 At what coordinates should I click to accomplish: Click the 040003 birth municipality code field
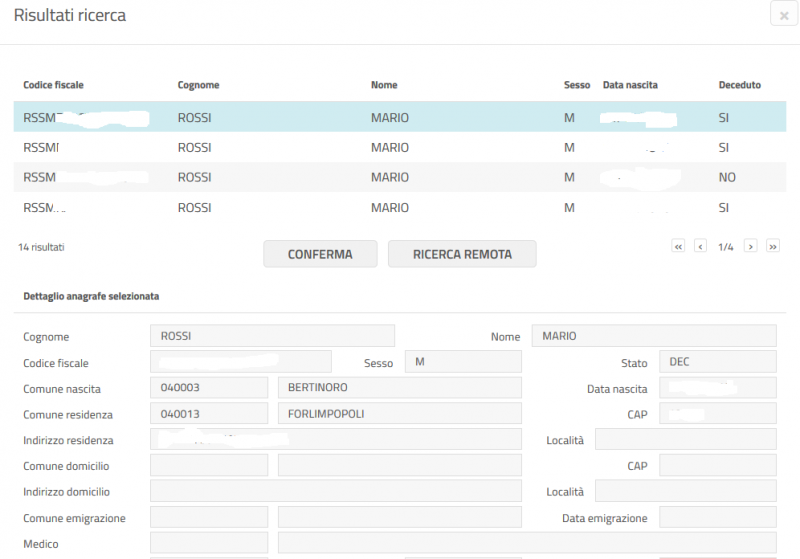point(208,388)
